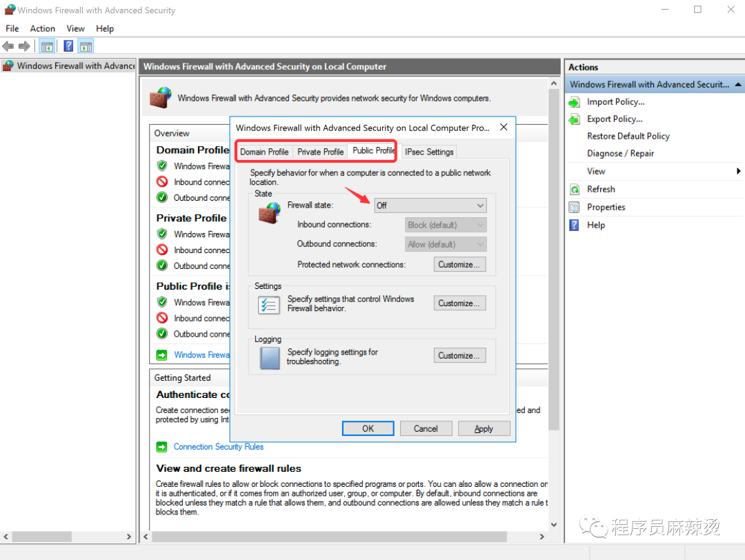Open the Connection Security Rules link
The image size is (745, 560).
(x=219, y=447)
